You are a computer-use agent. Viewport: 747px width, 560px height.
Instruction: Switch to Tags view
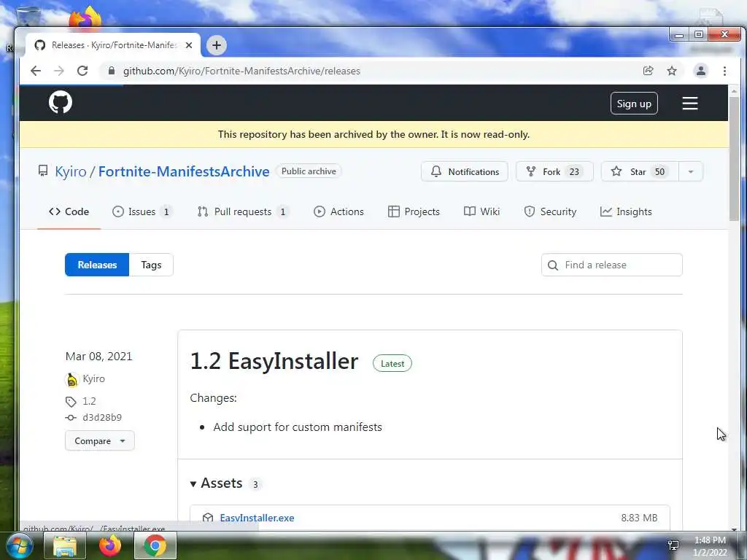[x=151, y=265]
